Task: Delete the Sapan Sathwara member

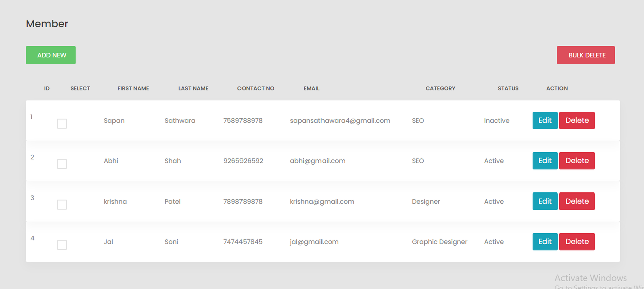Action: (x=577, y=121)
